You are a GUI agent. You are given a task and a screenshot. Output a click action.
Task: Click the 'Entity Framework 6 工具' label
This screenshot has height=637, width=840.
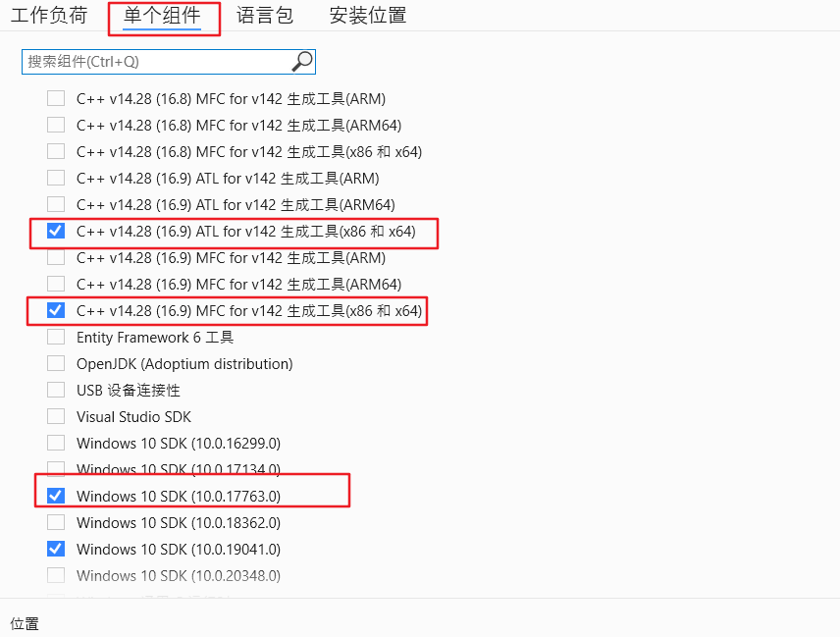coord(155,338)
